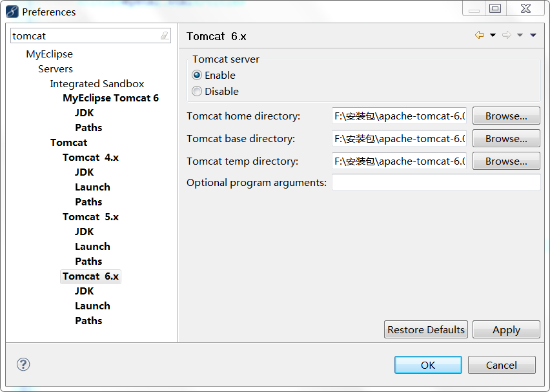The image size is (550, 392).
Task: Open Launch under Tomcat 6.x
Action: [x=92, y=306]
